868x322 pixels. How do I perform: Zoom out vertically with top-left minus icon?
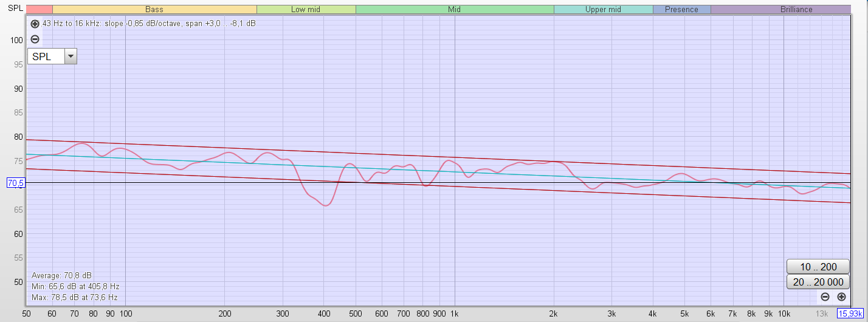(35, 39)
